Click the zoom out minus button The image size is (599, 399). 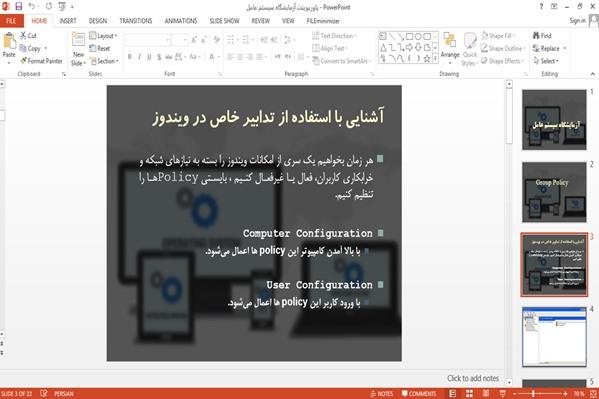515,394
